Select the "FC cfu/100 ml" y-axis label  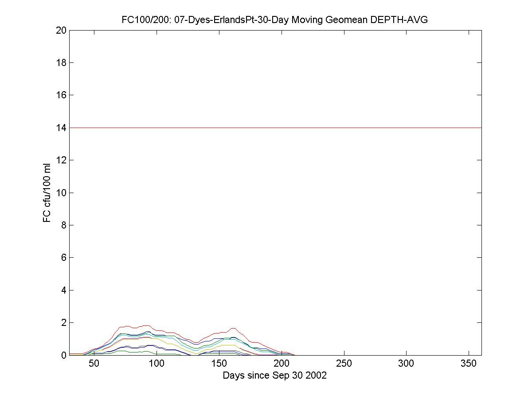tap(47, 193)
